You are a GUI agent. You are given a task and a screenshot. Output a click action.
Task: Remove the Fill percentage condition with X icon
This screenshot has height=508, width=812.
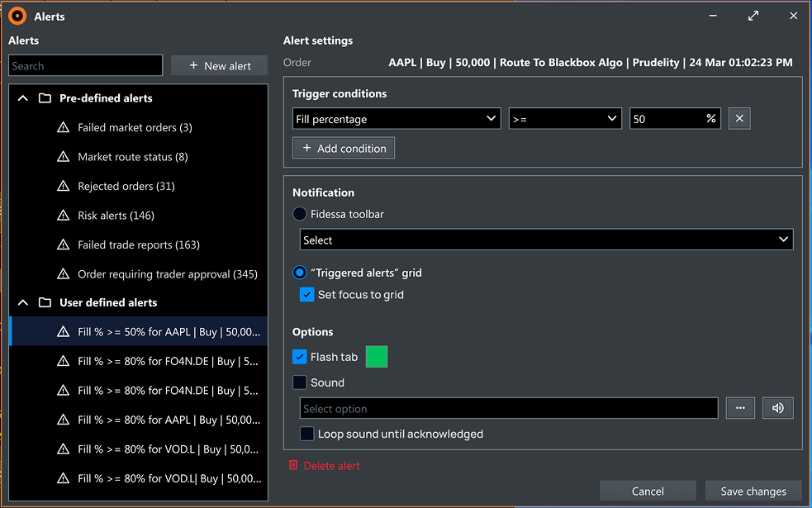739,118
